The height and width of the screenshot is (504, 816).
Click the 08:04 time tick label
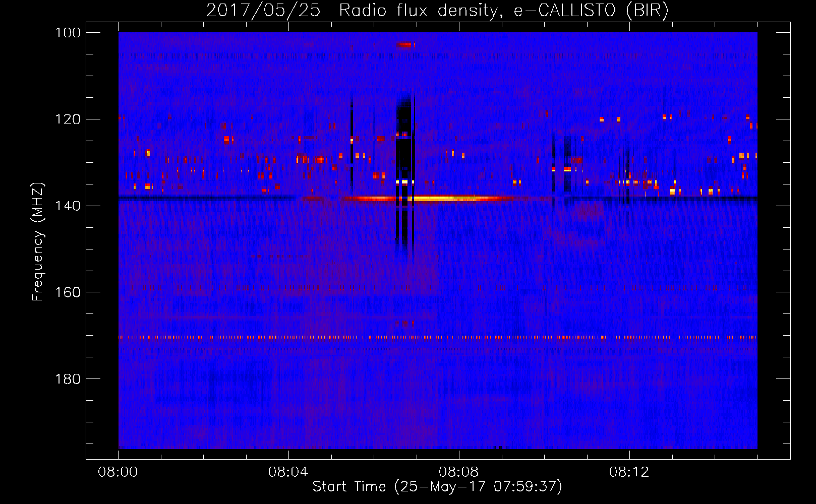(288, 472)
